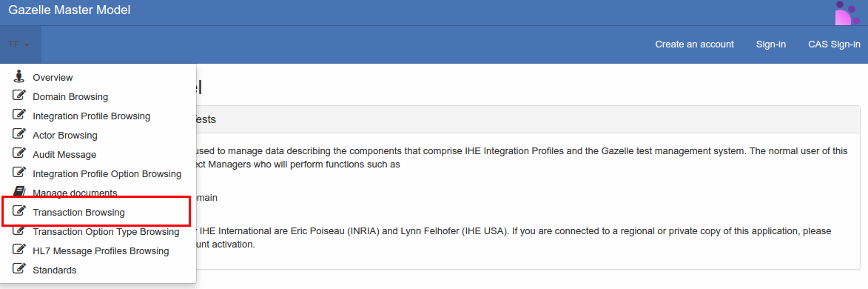Click the edit icon beside Actor Browsing
The height and width of the screenshot is (289, 868).
coord(19,135)
